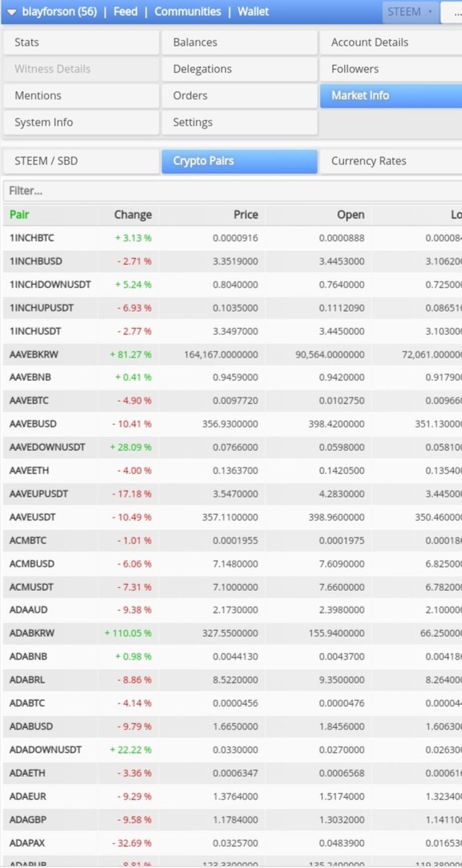Select the ADAAUD pair name
This screenshot has width=462, height=868.
pyautogui.click(x=29, y=610)
